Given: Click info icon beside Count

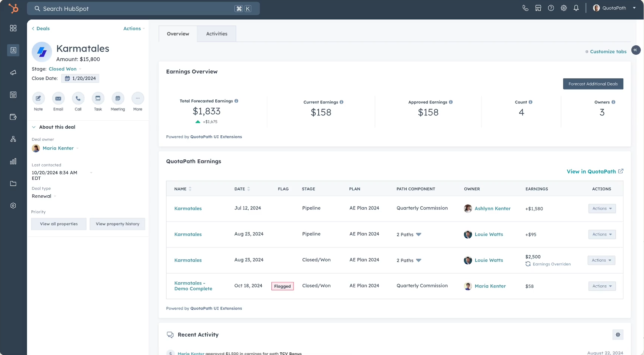Looking at the screenshot, I should pyautogui.click(x=531, y=102).
